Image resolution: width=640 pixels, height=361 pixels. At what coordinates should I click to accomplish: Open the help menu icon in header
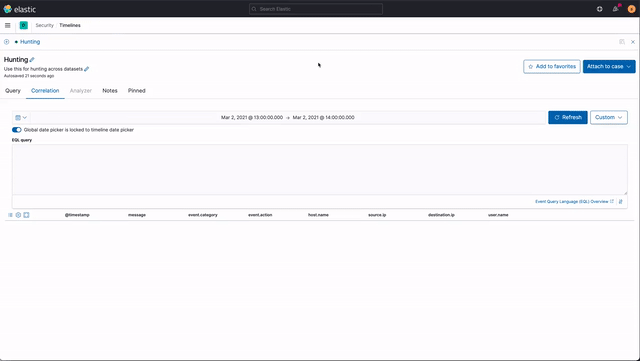(600, 9)
